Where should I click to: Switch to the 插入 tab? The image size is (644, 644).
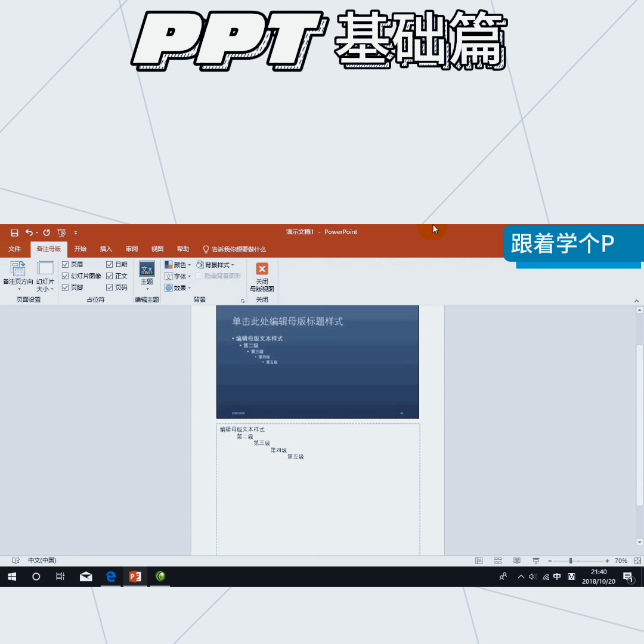(106, 249)
